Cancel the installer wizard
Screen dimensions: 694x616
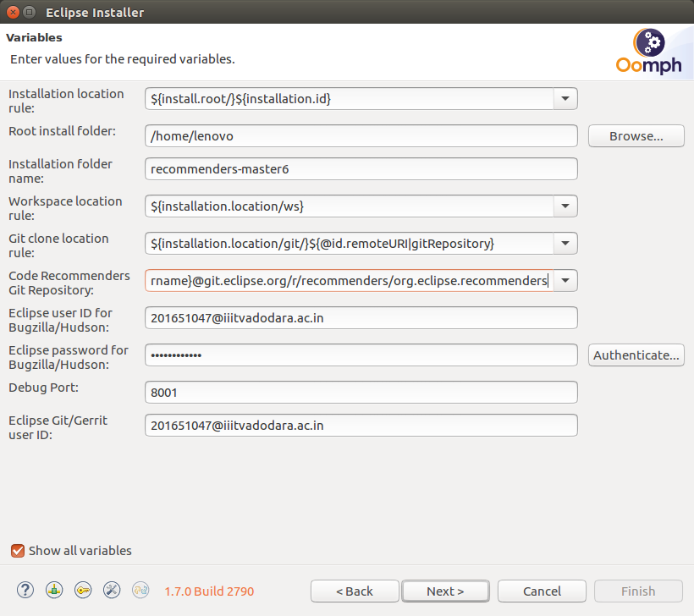[x=542, y=591]
